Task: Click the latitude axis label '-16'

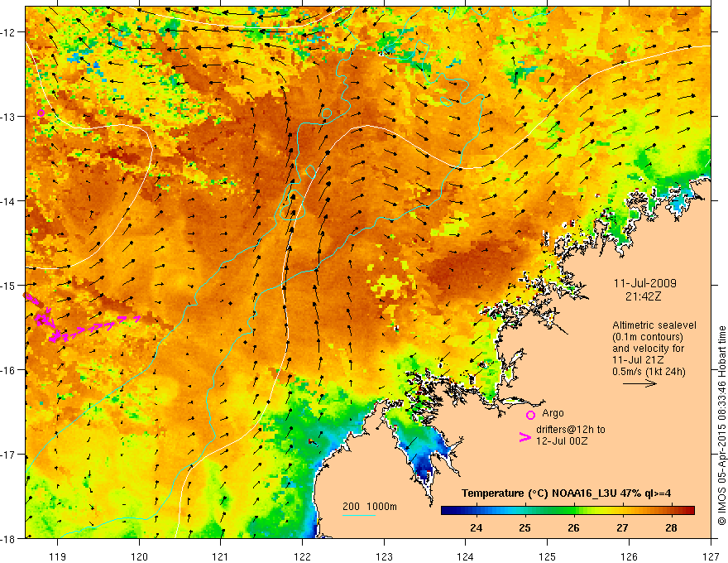Action: point(9,370)
